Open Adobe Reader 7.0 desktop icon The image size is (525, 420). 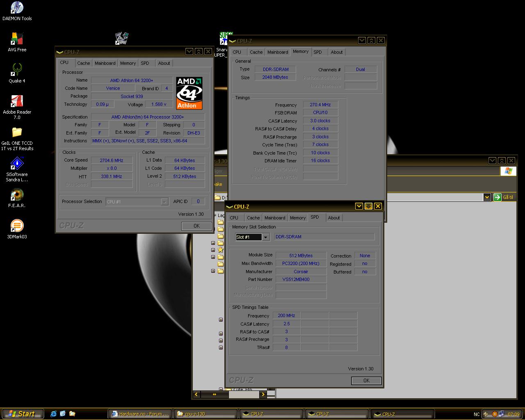pyautogui.click(x=17, y=107)
